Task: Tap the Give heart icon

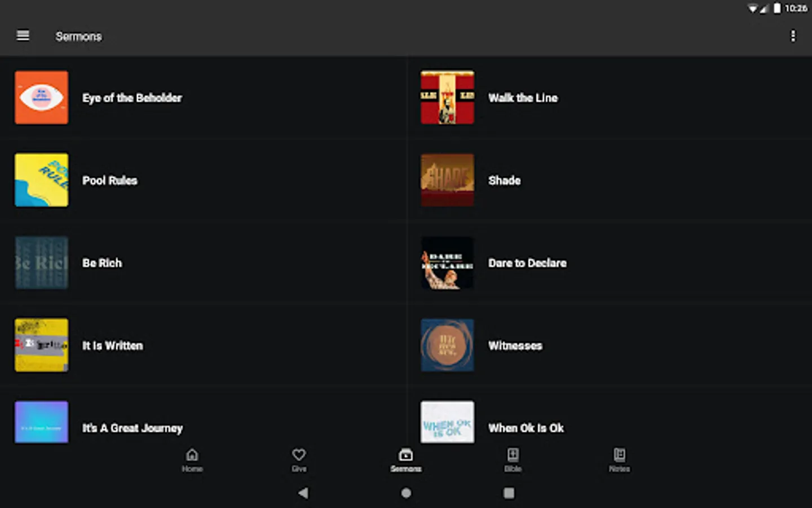Action: [x=299, y=454]
